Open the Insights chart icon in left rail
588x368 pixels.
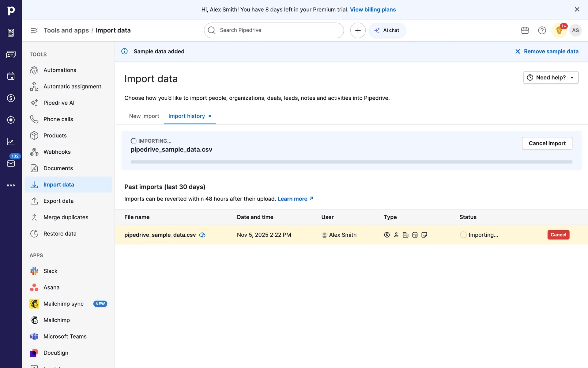pos(11,142)
